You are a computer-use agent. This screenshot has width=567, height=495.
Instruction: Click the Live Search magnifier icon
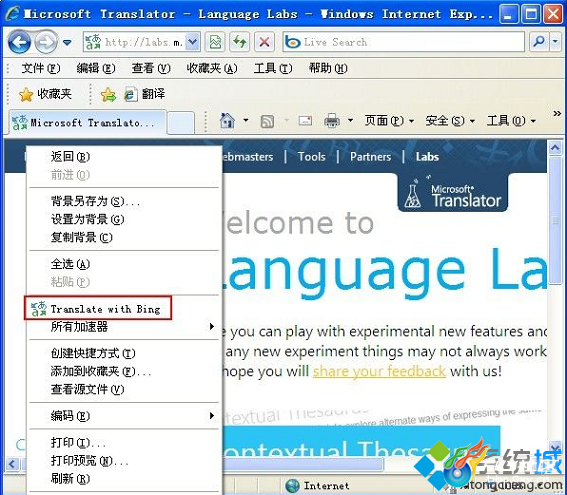[539, 42]
